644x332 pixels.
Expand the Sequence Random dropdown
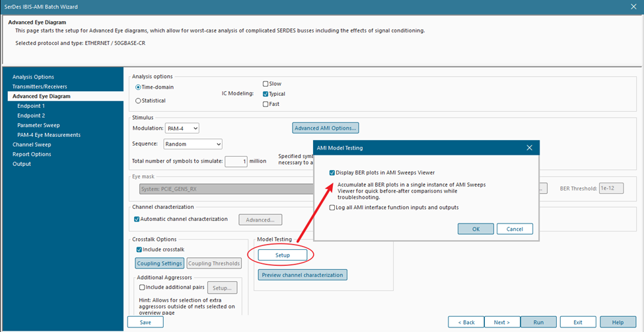point(192,144)
